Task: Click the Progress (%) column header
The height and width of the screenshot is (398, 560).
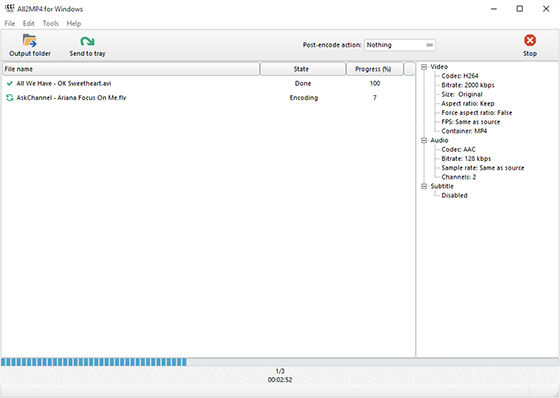Action: (x=375, y=69)
